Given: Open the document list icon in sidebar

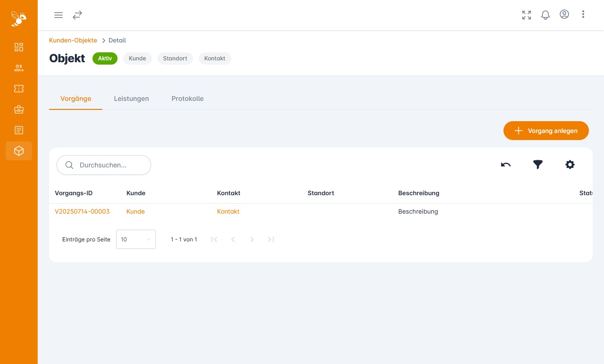Looking at the screenshot, I should coord(19,130).
